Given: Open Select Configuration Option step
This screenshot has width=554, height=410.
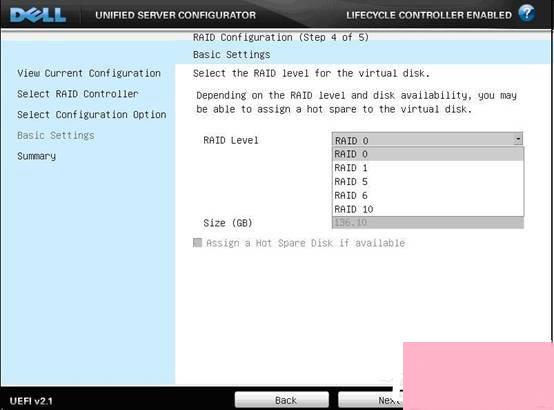Looking at the screenshot, I should click(x=92, y=115).
